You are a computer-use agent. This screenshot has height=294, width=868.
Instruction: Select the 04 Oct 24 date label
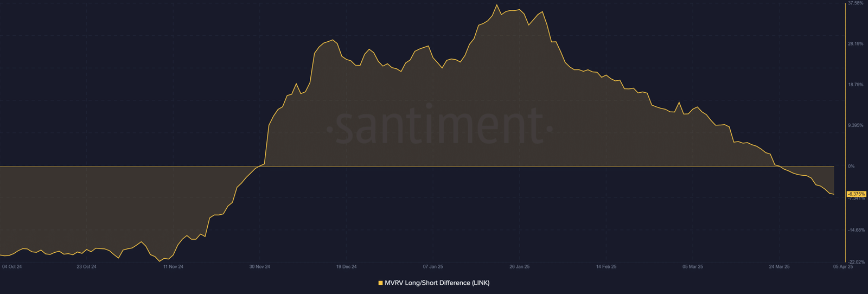coord(12,267)
